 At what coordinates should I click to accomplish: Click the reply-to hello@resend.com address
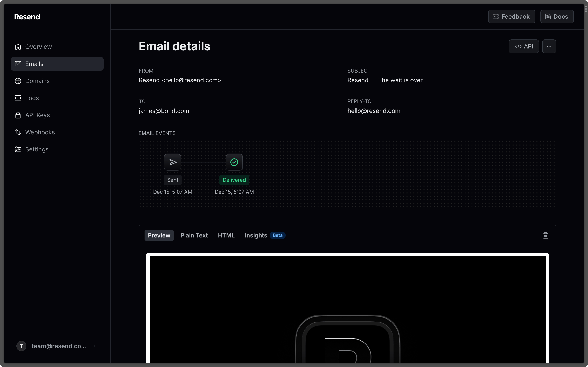374,111
